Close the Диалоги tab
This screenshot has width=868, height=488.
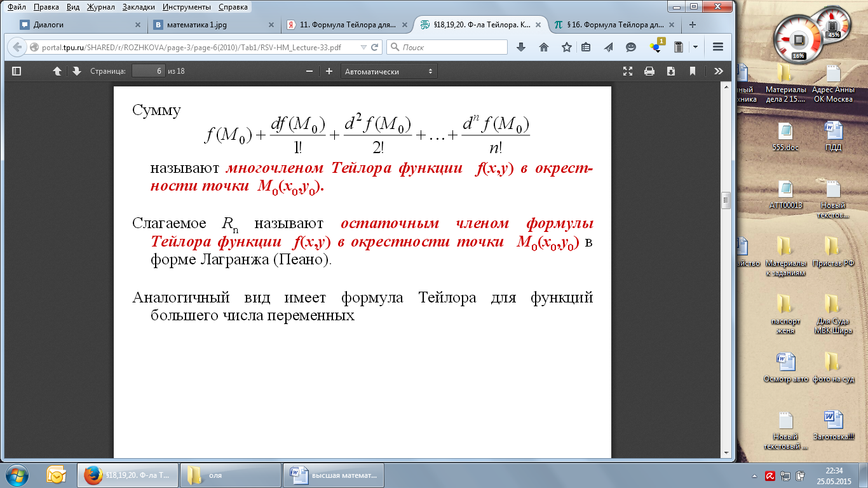[138, 25]
